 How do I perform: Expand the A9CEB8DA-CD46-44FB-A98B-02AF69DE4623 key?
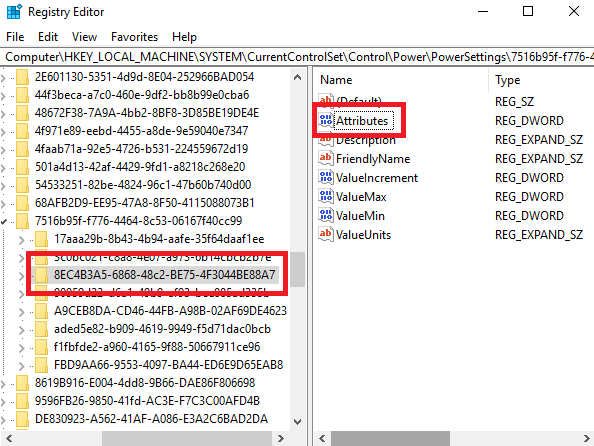(x=22, y=311)
